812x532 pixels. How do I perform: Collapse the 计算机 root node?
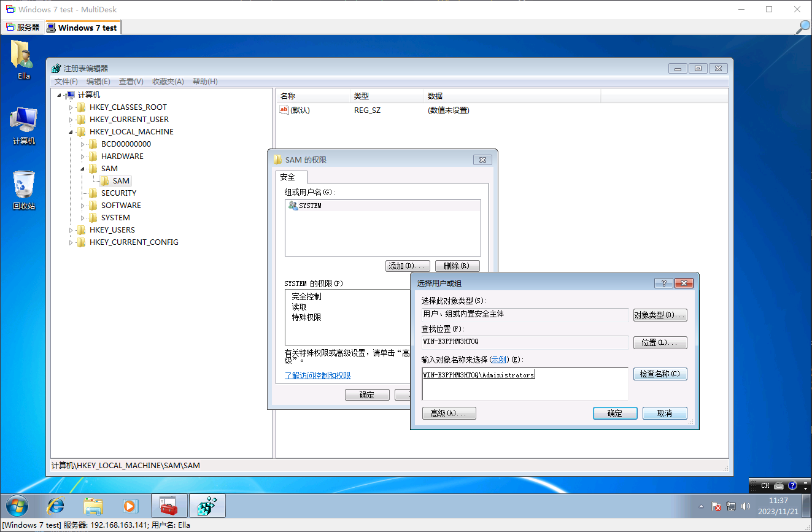tap(59, 95)
